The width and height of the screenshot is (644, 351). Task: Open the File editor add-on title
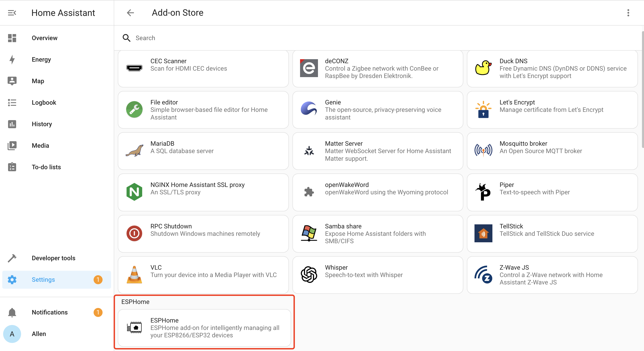click(x=164, y=102)
